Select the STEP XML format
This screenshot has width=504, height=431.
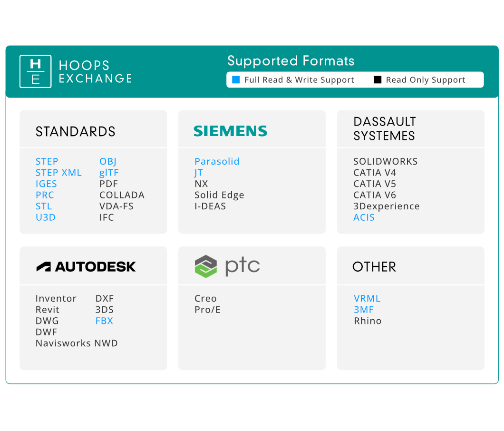tap(58, 173)
